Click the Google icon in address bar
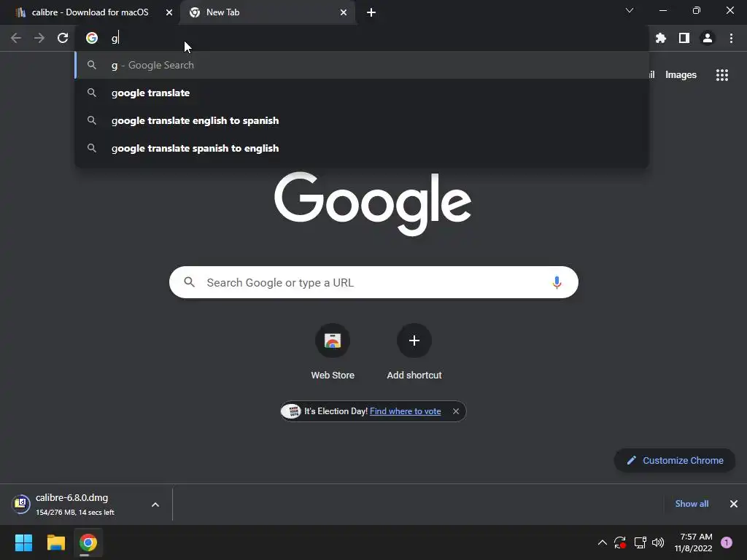Viewport: 747px width, 560px height. click(92, 38)
